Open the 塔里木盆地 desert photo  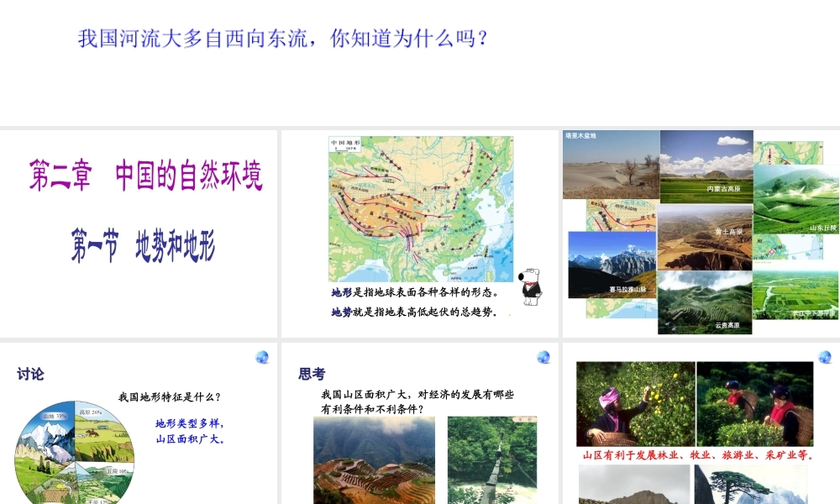[x=612, y=165]
